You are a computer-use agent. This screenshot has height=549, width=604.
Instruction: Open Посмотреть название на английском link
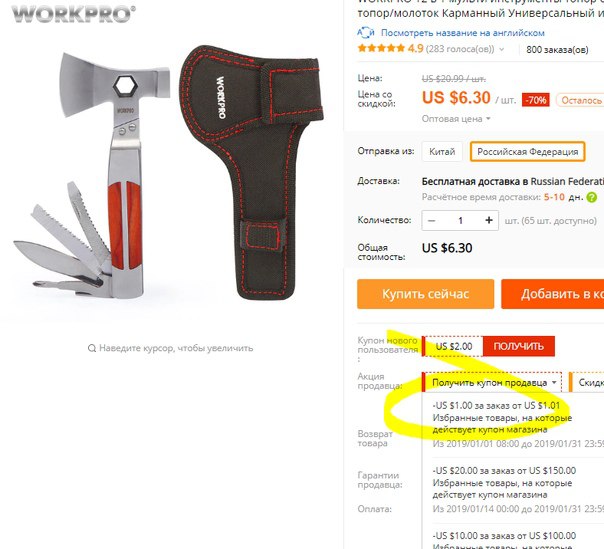pyautogui.click(x=463, y=33)
